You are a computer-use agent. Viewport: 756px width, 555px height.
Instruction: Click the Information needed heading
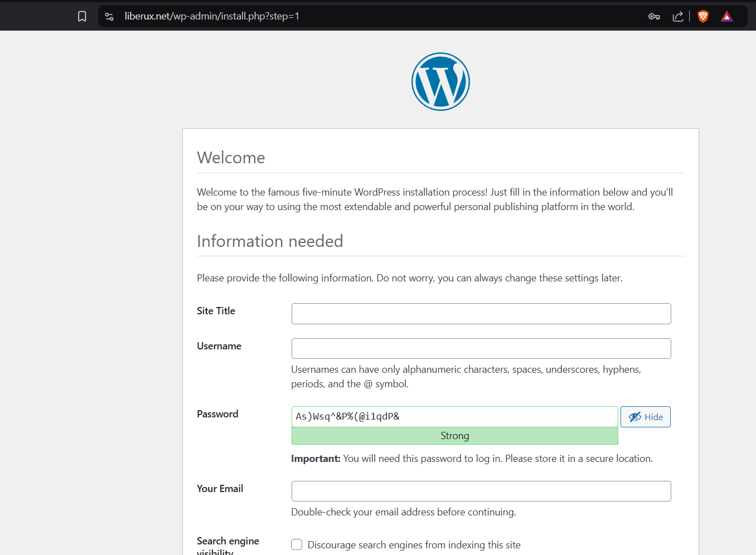[x=270, y=241]
